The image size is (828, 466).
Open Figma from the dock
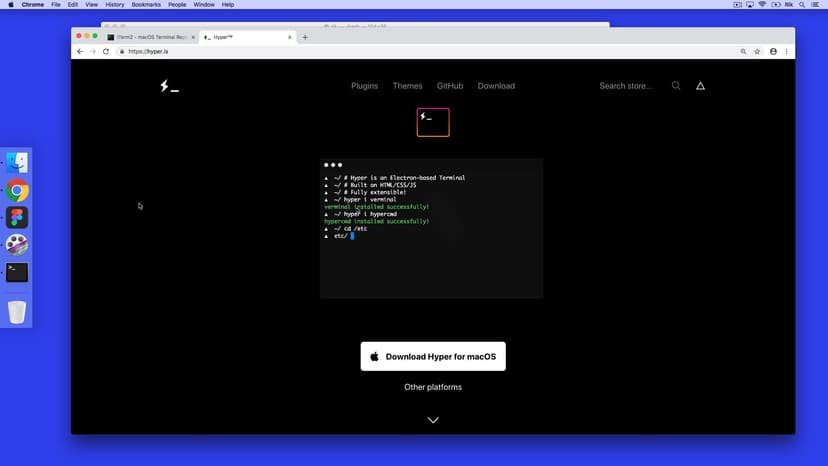17,217
